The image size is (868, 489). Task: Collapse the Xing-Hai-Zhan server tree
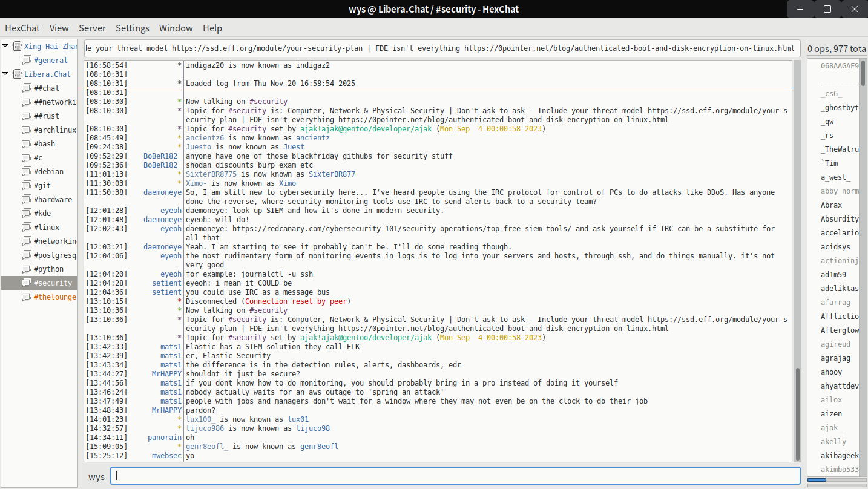(5, 46)
